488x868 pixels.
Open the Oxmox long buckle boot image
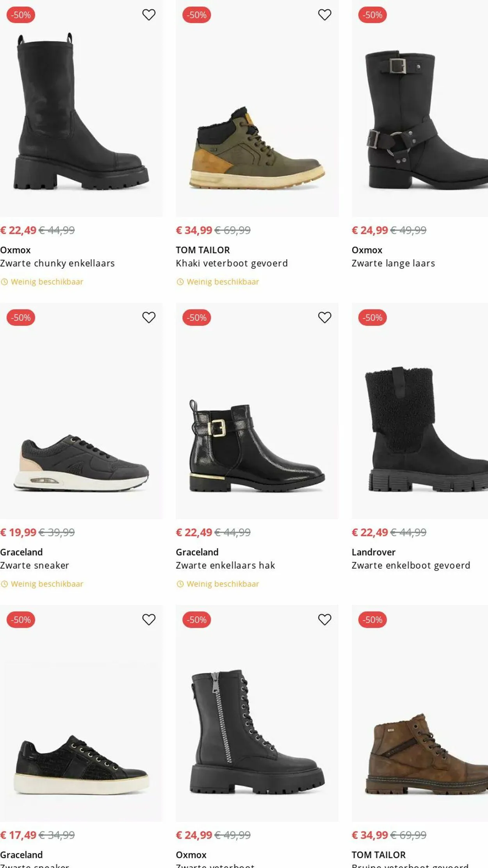(420, 117)
